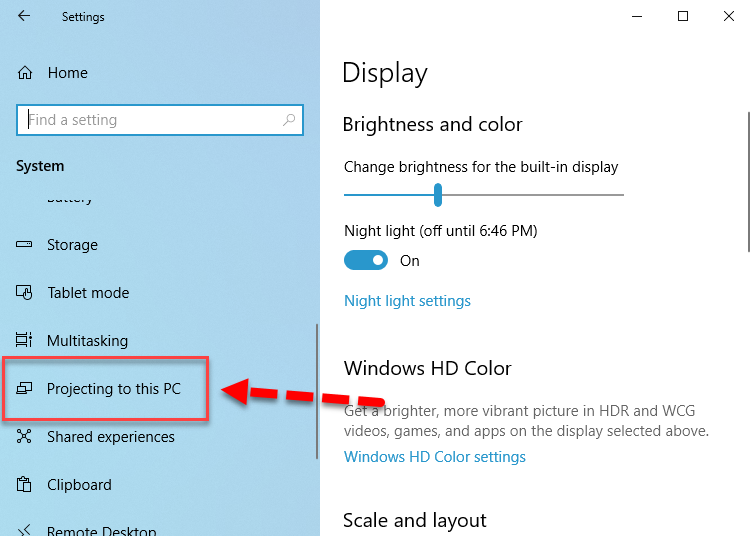This screenshot has height=536, width=752.
Task: Maximize the Settings window
Action: point(683,16)
